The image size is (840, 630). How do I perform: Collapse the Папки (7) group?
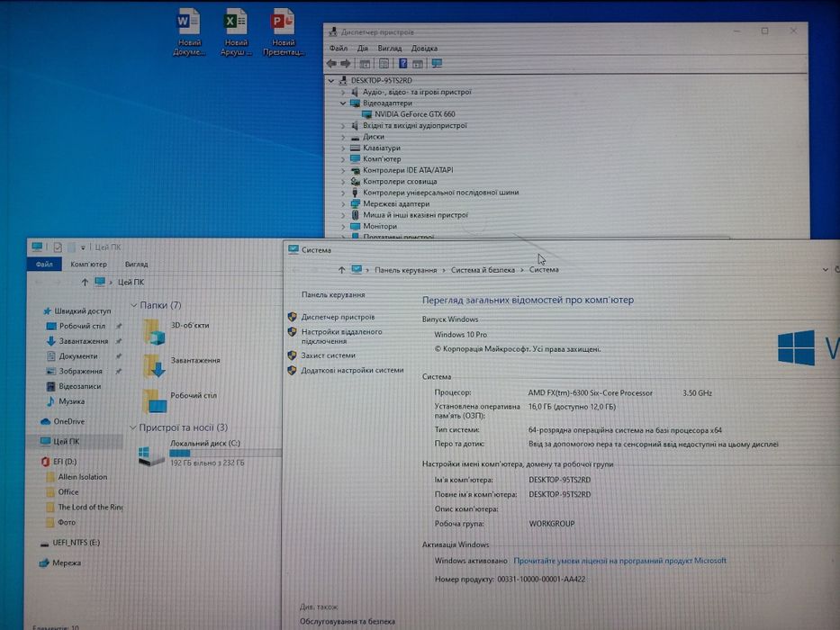(x=133, y=305)
